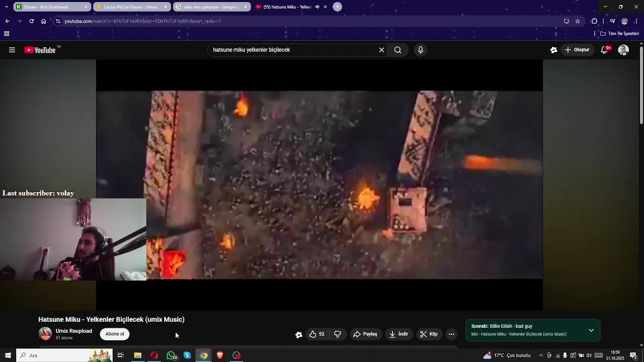Image resolution: width=644 pixels, height=362 pixels.
Task: Open the Umix Reupload channel avatar
Action: pyautogui.click(x=45, y=334)
